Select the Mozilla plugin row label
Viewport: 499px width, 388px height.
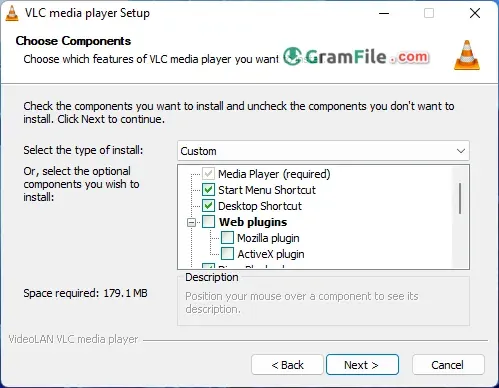coord(268,238)
